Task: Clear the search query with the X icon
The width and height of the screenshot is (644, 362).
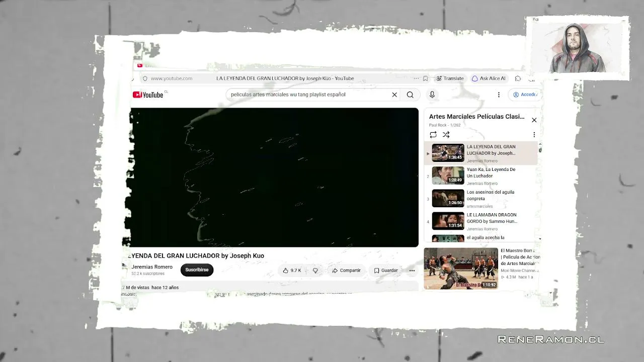Action: pos(394,95)
